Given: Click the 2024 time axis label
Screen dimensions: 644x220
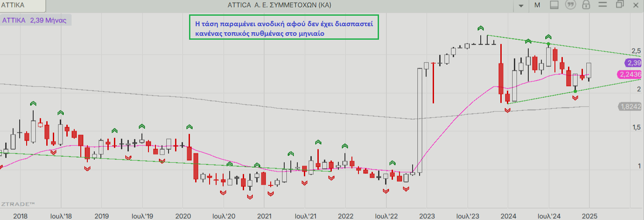Looking at the screenshot, I should (x=508, y=216).
